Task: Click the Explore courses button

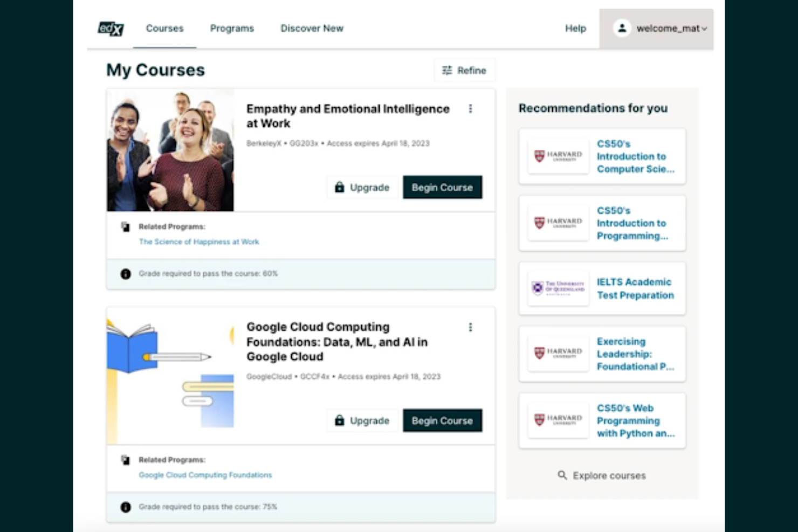Action: (602, 475)
